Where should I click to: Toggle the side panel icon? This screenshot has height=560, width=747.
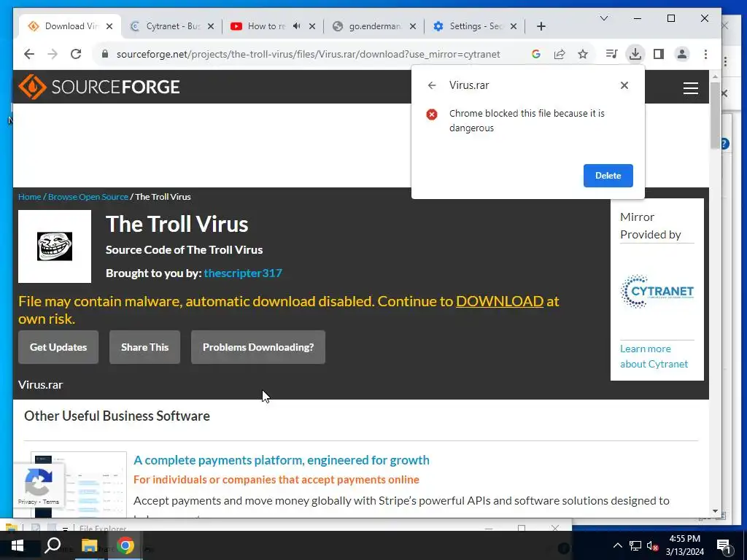pyautogui.click(x=659, y=54)
